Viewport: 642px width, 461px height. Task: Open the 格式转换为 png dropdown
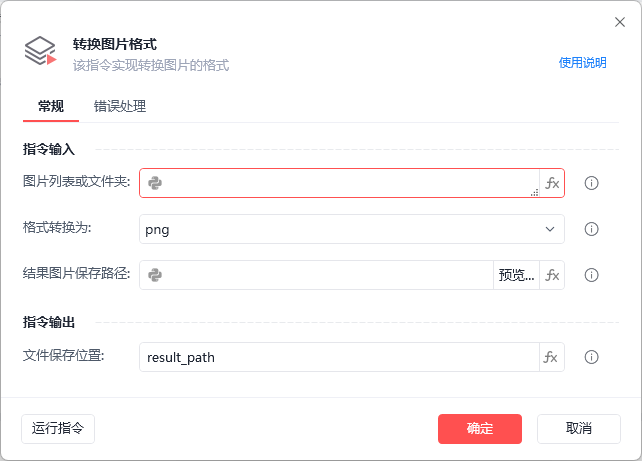point(340,229)
